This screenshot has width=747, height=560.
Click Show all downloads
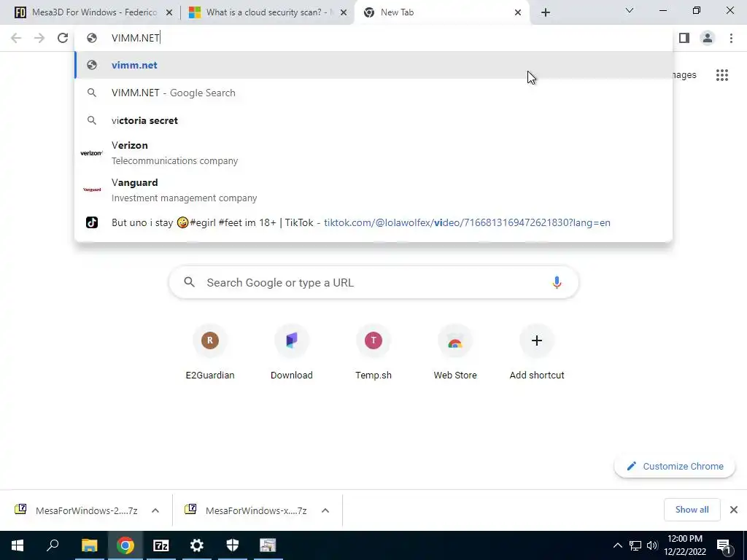click(x=692, y=510)
